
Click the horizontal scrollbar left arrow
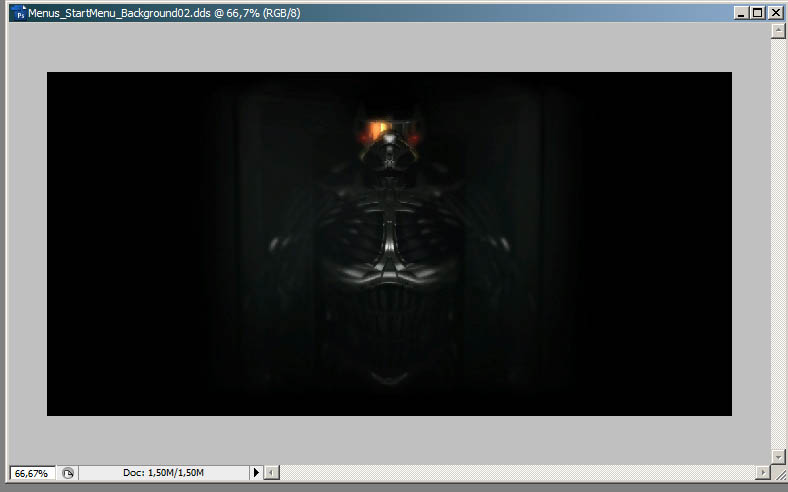pyautogui.click(x=272, y=473)
